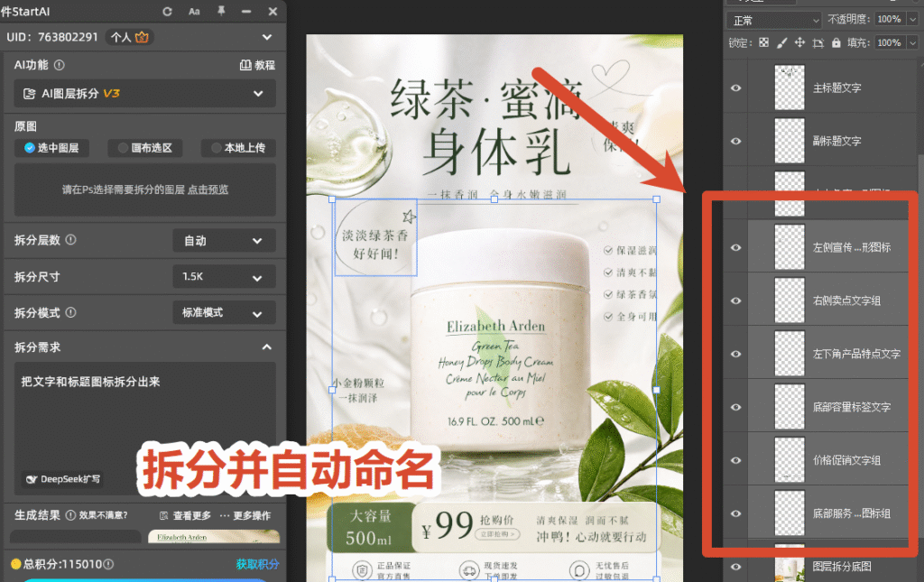
Task: Click the gold coin icon by 总积分
Action: tap(16, 564)
